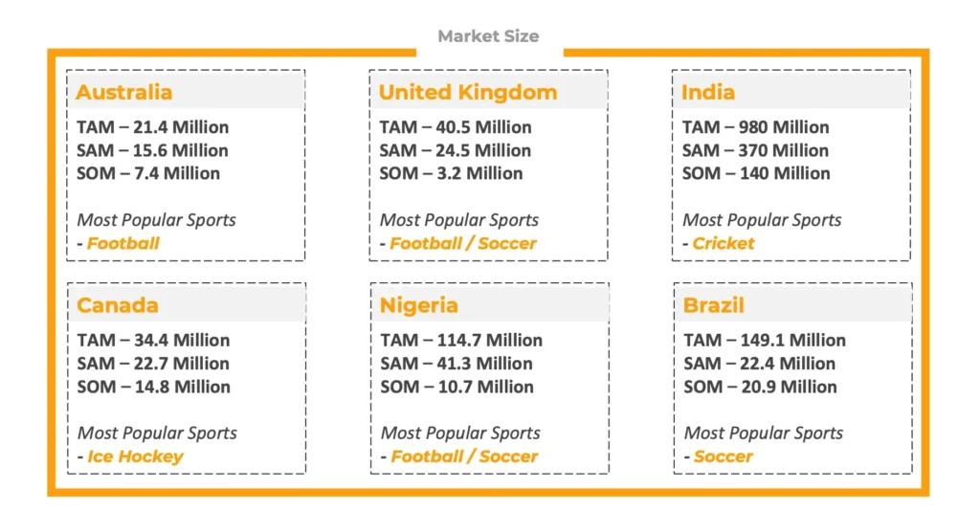980x511 pixels.
Task: Select the India country heading
Action: click(x=708, y=93)
